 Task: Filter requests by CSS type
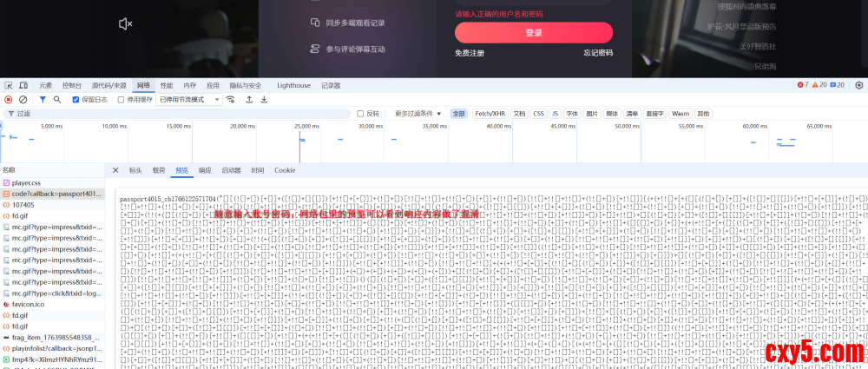538,114
